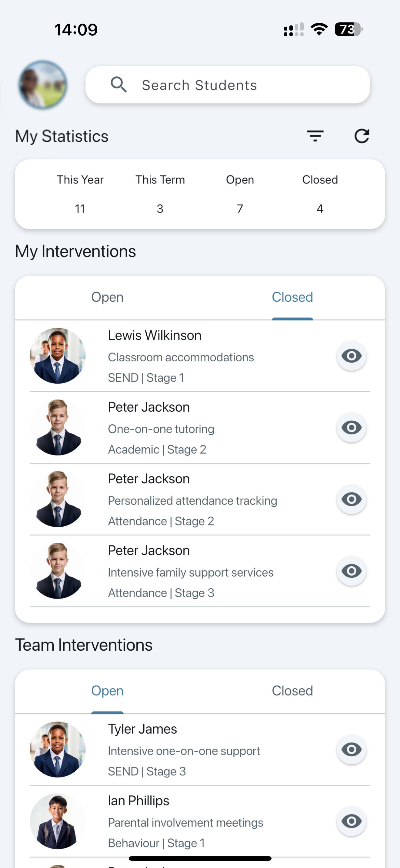Click the search magnifier icon
The width and height of the screenshot is (400, 868).
(x=118, y=84)
